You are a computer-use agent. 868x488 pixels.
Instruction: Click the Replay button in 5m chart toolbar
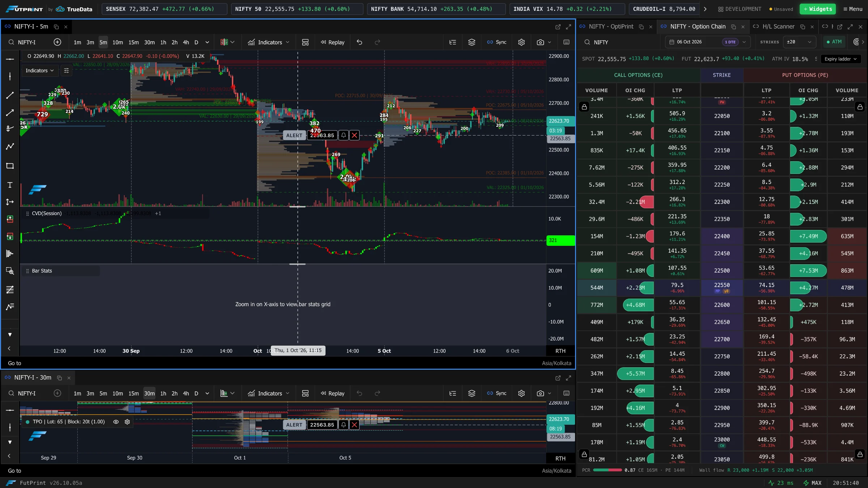coord(332,42)
